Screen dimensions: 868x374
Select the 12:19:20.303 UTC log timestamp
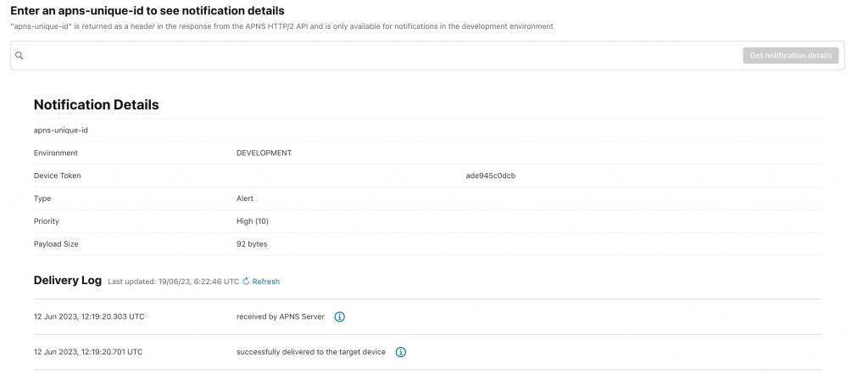click(89, 317)
